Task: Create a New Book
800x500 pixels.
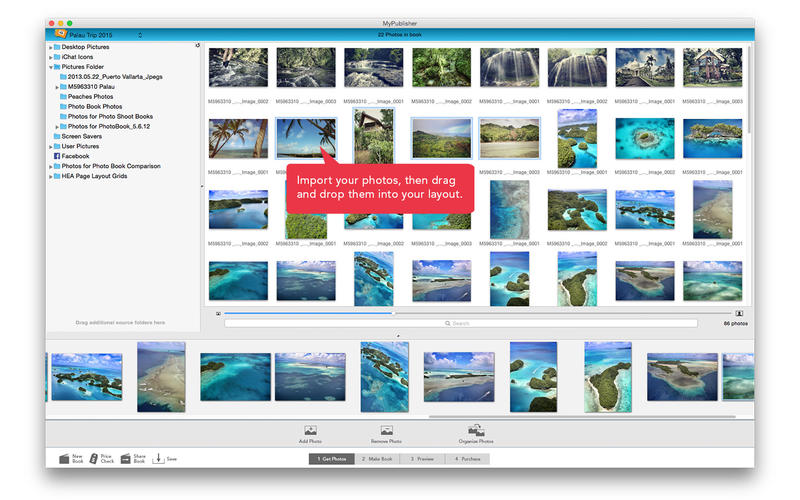Action: tap(65, 458)
